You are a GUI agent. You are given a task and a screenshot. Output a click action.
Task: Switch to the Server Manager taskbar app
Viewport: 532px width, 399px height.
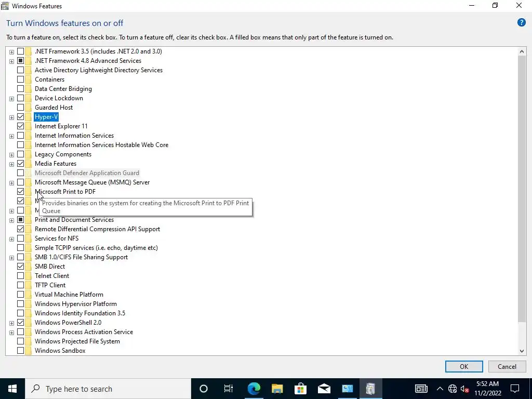[x=348, y=389]
